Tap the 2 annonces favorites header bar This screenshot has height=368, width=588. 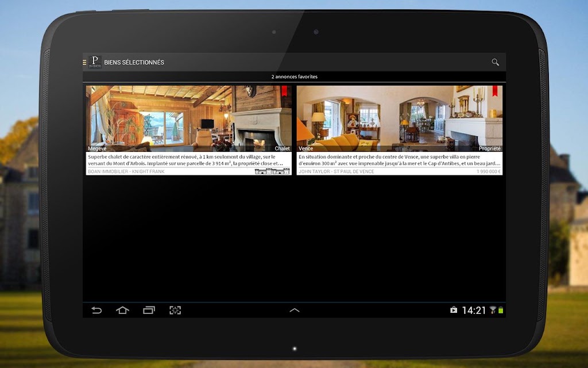coord(295,76)
